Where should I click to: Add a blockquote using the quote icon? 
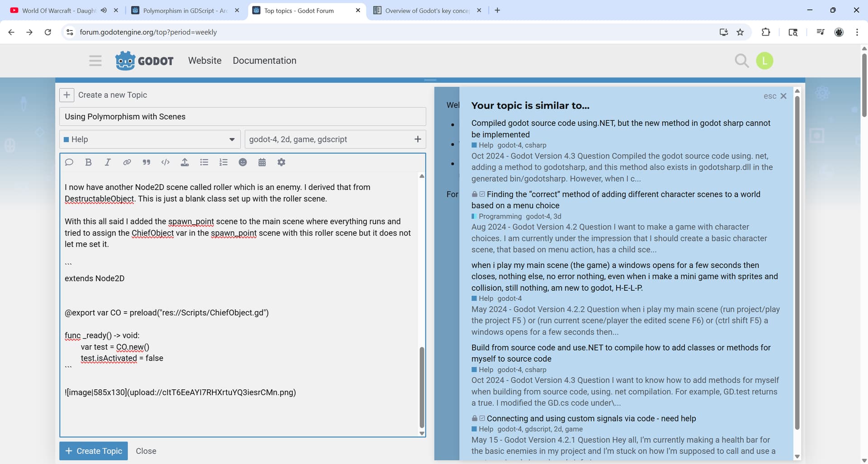(146, 162)
